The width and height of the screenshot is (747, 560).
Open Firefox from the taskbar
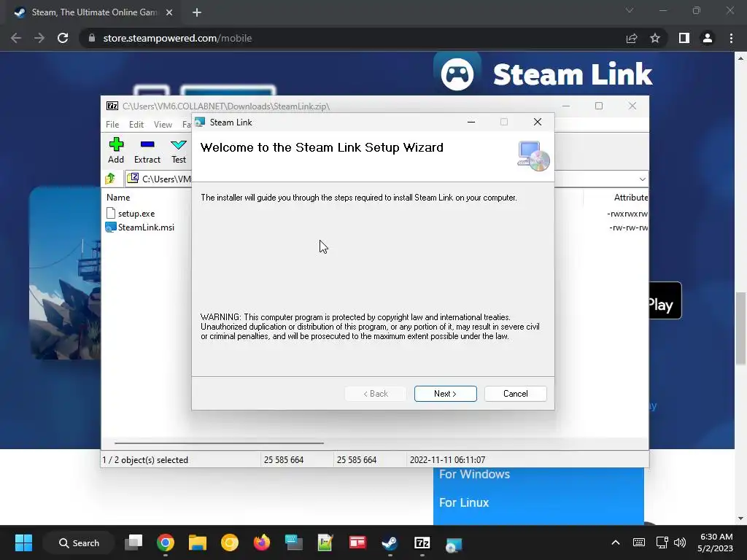coord(262,542)
